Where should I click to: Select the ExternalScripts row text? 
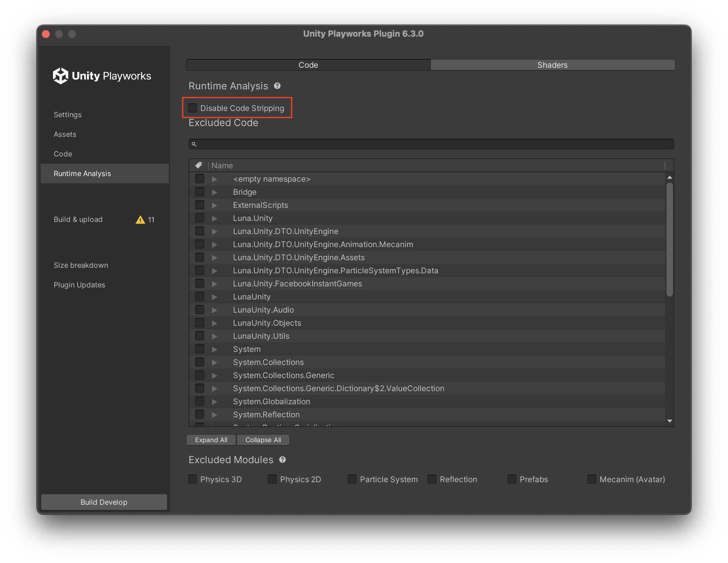(x=260, y=205)
